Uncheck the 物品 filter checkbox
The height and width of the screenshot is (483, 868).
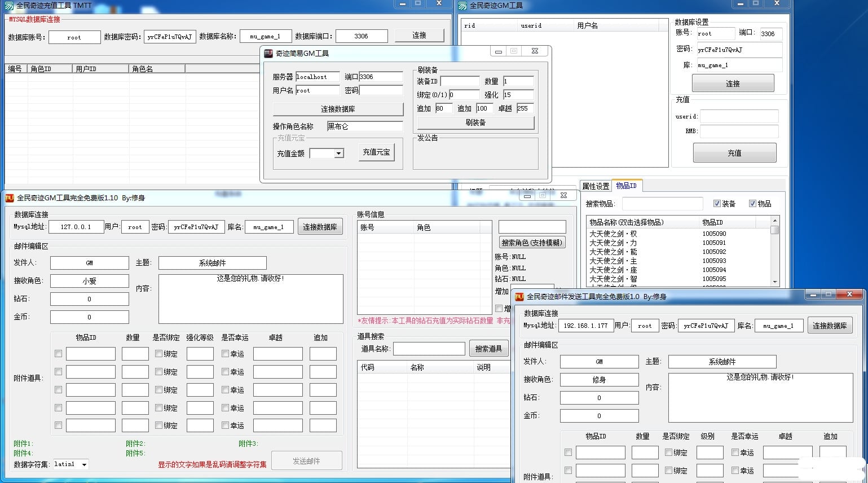752,204
